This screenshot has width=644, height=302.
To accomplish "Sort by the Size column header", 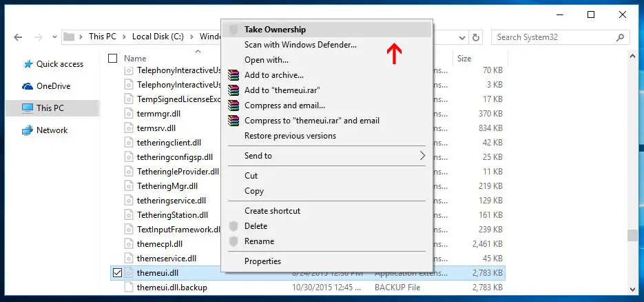I will point(464,59).
